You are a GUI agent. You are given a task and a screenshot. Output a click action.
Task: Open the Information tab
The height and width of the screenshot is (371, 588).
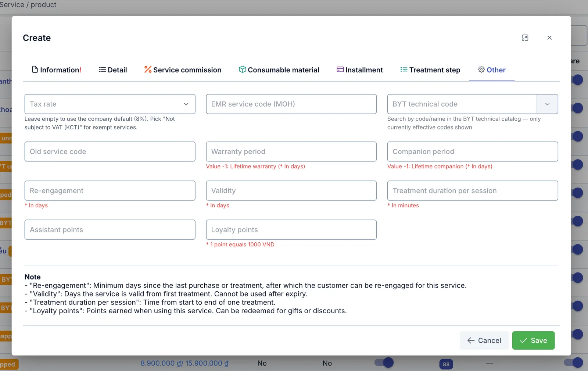(x=57, y=70)
